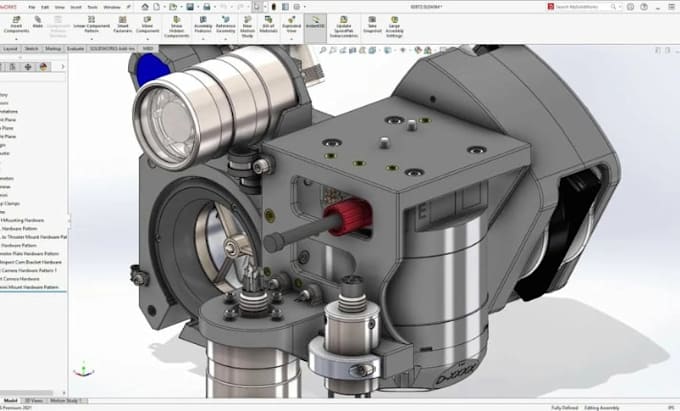
Task: Open the File menu
Action: (x=32, y=7)
